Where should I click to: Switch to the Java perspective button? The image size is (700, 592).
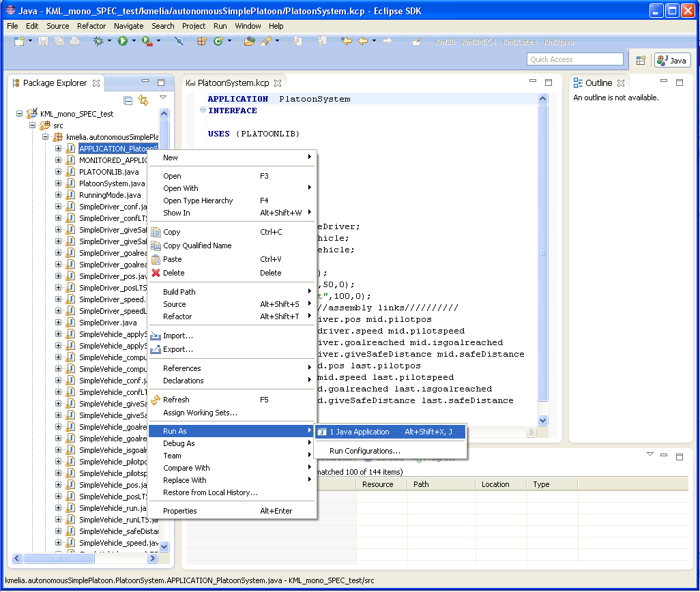(x=672, y=60)
